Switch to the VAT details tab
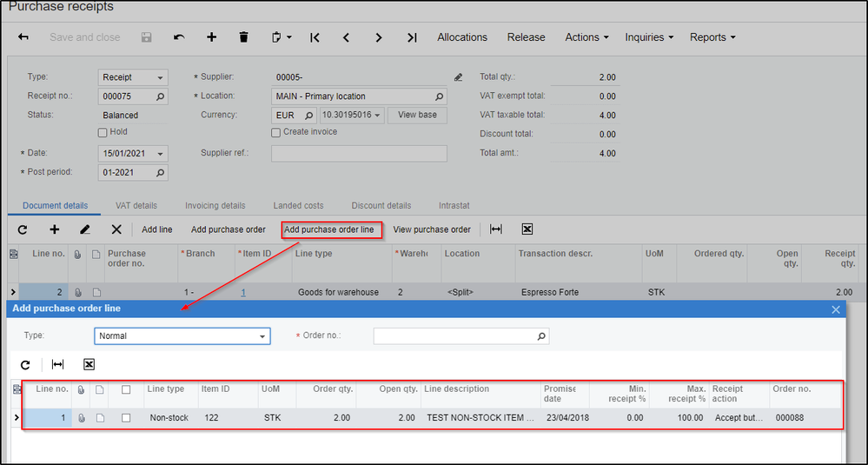Viewport: 868px width, 465px height. (136, 206)
